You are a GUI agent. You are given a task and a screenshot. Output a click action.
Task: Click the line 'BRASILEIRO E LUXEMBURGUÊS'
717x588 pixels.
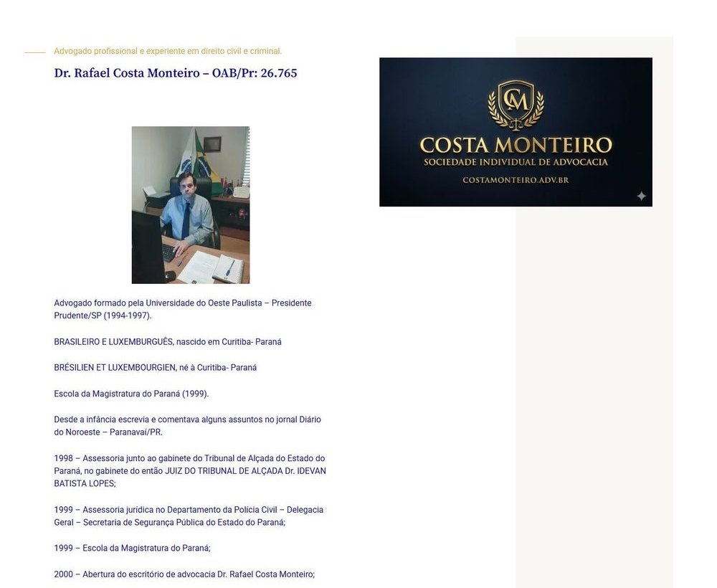pos(168,341)
